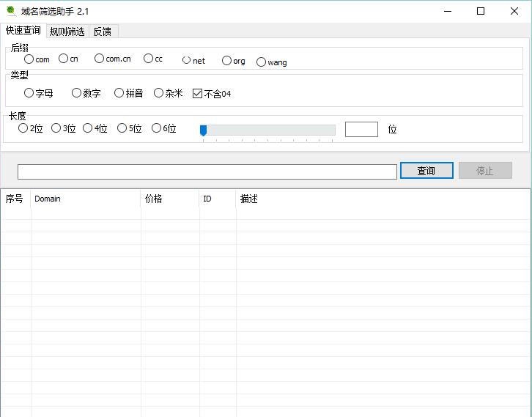Sort by the Domain column header

[86, 199]
